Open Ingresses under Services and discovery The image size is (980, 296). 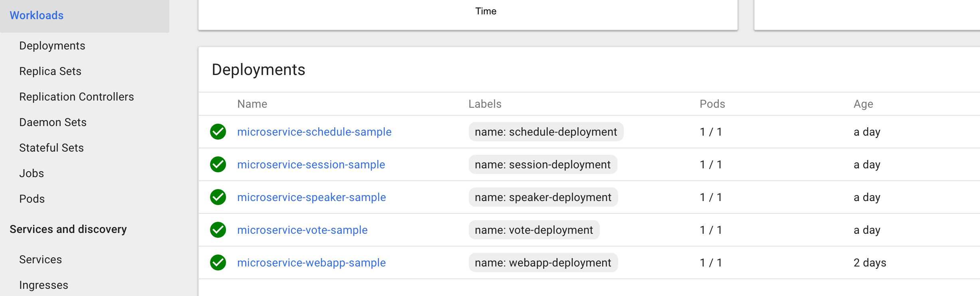point(44,285)
